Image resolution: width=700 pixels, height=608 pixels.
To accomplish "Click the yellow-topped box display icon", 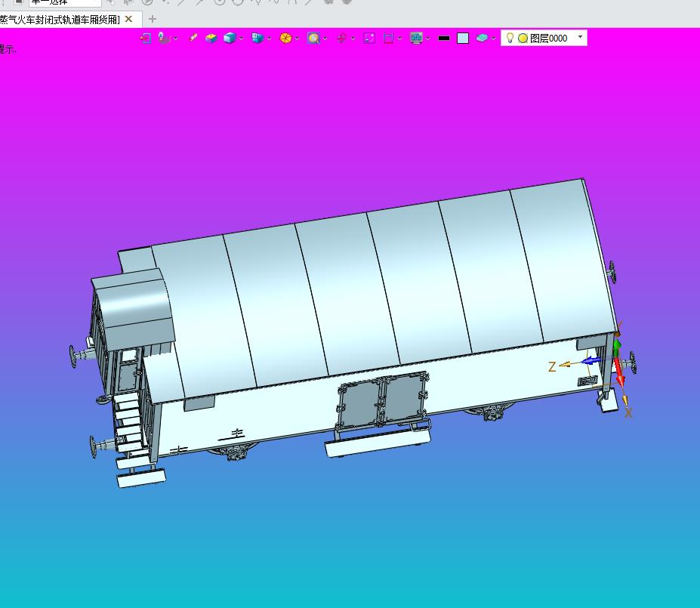I will coord(211,39).
